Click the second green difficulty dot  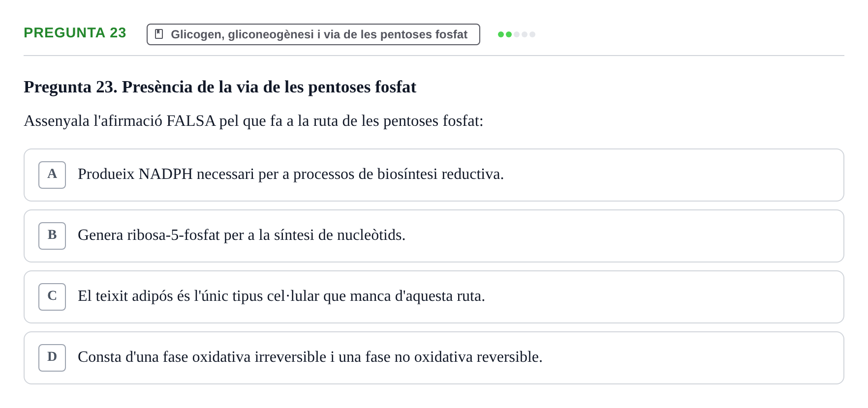[509, 34]
